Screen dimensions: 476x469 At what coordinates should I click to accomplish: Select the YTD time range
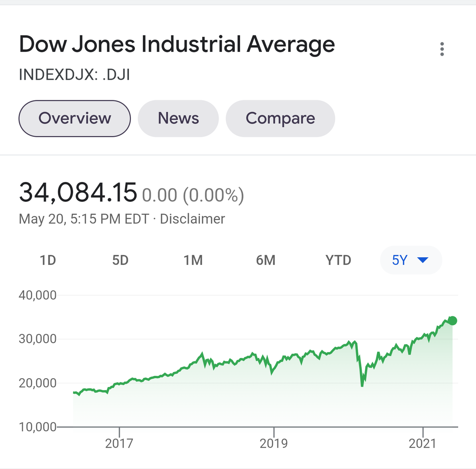[x=338, y=260]
